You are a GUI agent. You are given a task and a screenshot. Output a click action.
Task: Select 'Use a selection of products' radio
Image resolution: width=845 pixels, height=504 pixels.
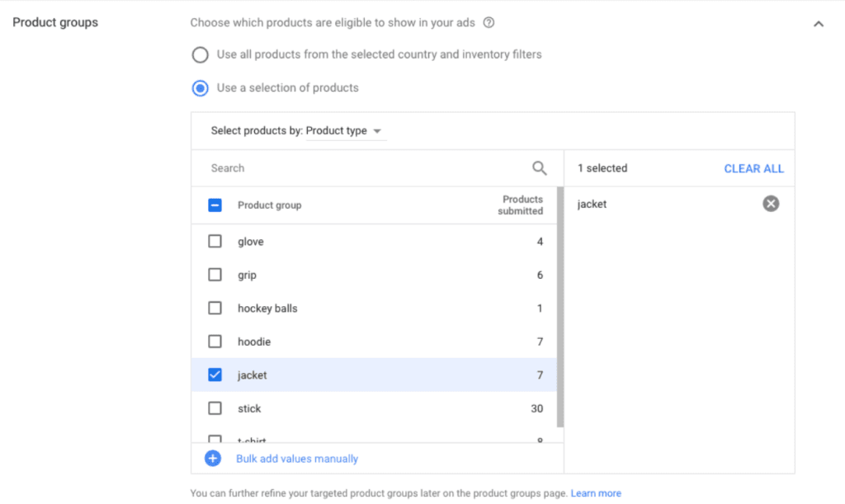coord(200,88)
